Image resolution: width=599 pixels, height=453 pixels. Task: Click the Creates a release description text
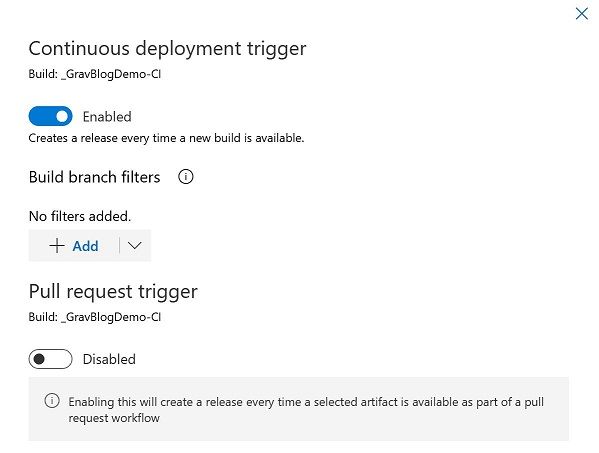point(166,138)
